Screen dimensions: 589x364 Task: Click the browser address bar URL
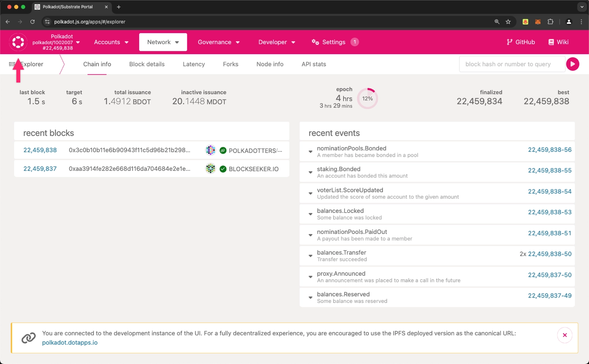pos(90,22)
